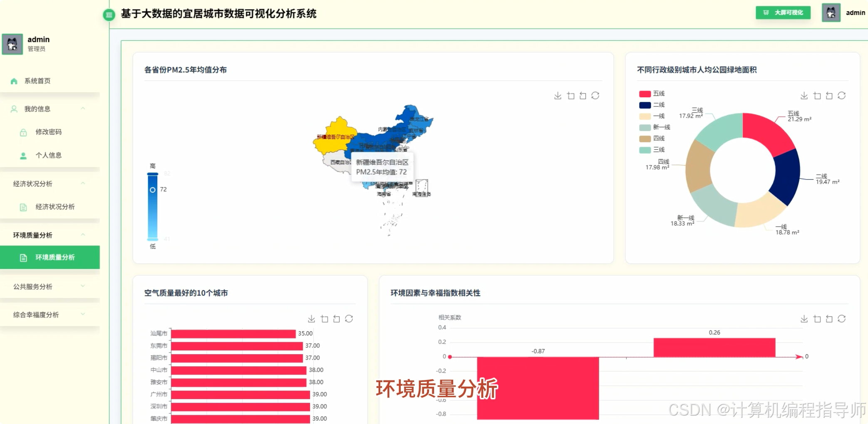Toggle the 新一线 legend series
The height and width of the screenshot is (424, 868).
click(x=655, y=128)
